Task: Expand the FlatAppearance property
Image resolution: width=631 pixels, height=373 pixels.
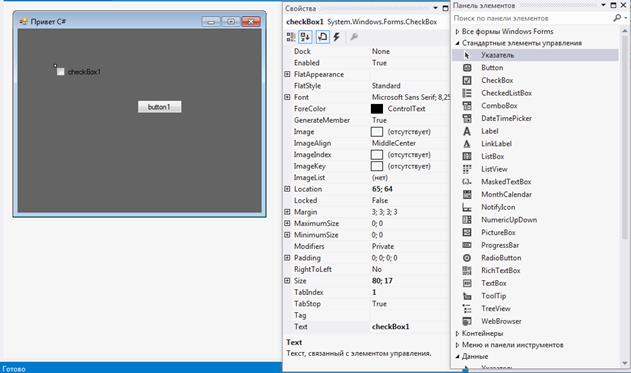Action: (287, 74)
